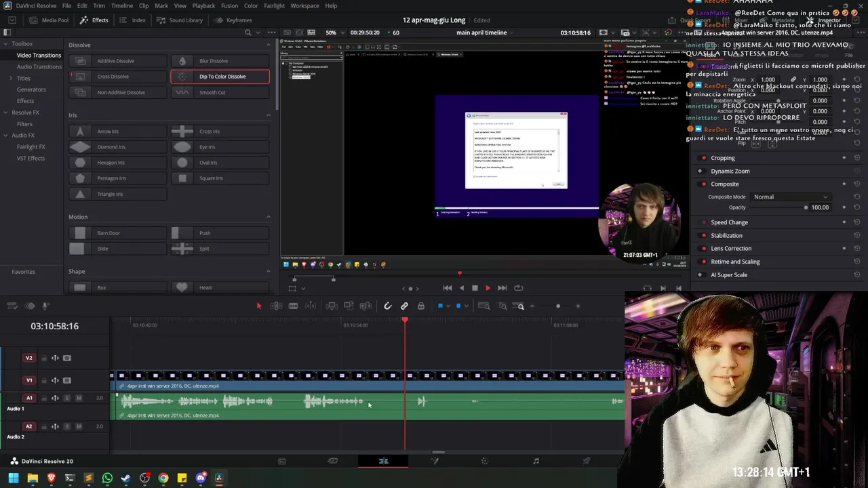
Task: Toggle the Loop playback button
Action: (x=519, y=288)
